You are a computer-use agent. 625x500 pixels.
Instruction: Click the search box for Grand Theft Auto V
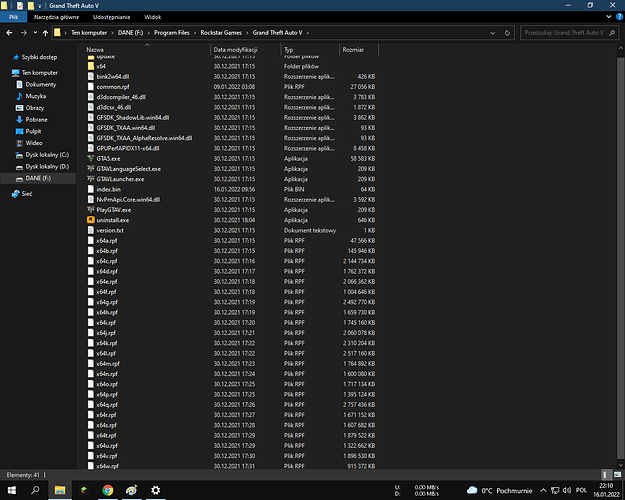pyautogui.click(x=568, y=33)
